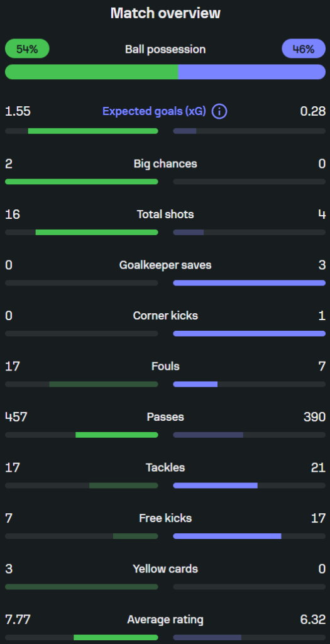The width and height of the screenshot is (330, 644).
Task: Open the Expected goals (xG) link
Action: click(x=154, y=111)
